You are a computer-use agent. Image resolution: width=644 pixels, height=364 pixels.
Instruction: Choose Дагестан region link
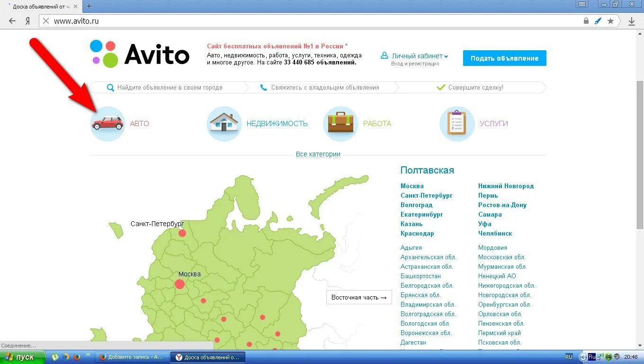click(413, 343)
